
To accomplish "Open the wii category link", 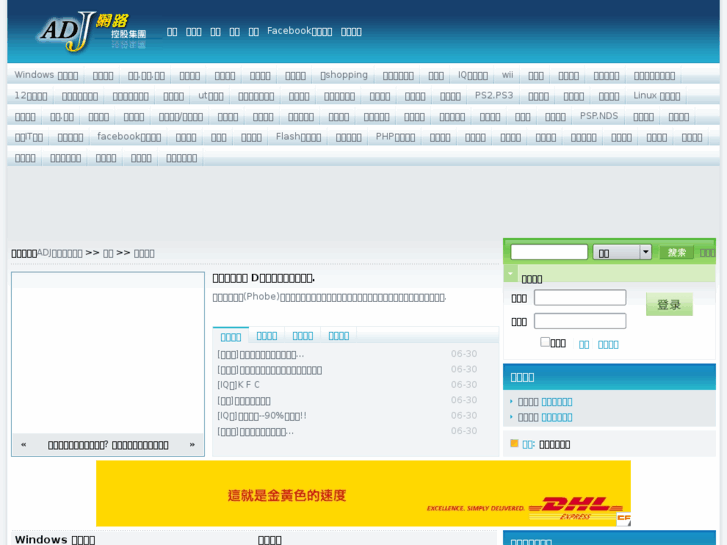I will 507,75.
